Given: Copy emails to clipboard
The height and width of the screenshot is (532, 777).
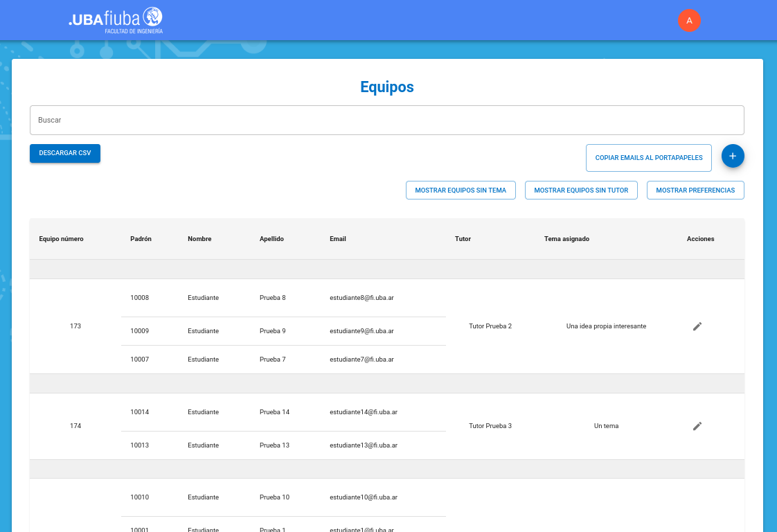Looking at the screenshot, I should tap(649, 158).
